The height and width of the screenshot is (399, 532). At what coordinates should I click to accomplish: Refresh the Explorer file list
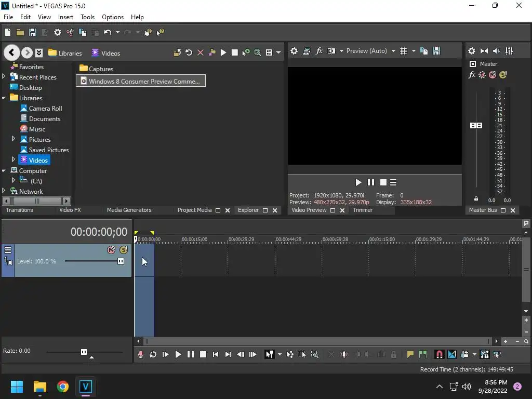189,52
